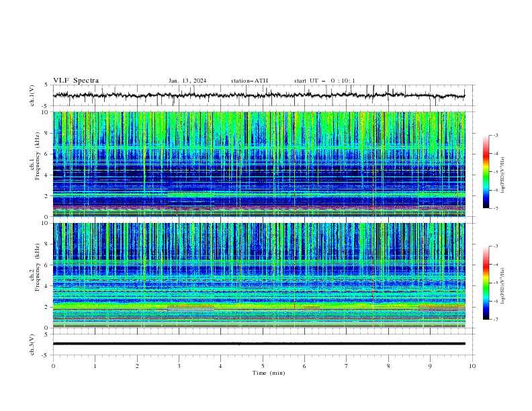Viewport: 532px width, 411px height.
Task: Click the "ch.3(V)" axis label
Action: (32, 345)
